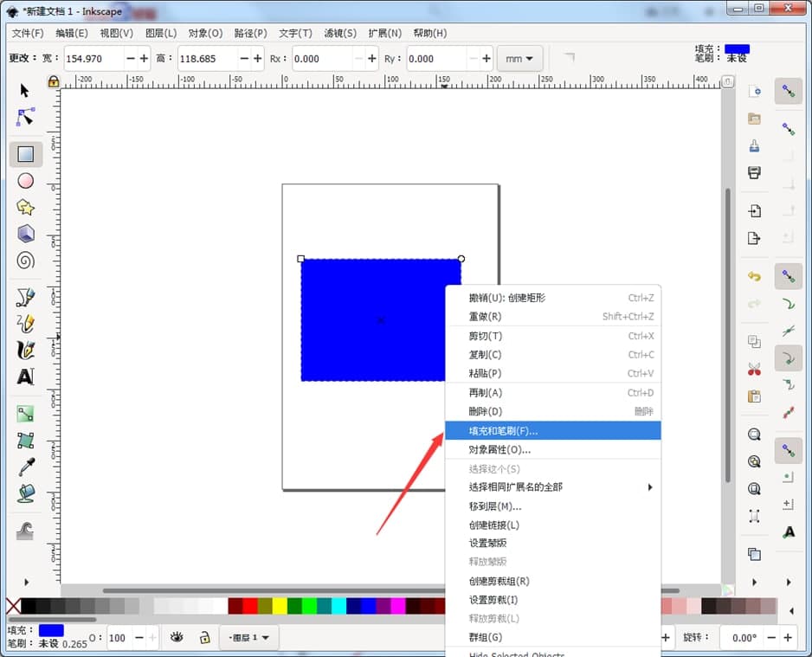This screenshot has width=812, height=657.
Task: Increase rotation angle with the + button
Action: coord(788,637)
